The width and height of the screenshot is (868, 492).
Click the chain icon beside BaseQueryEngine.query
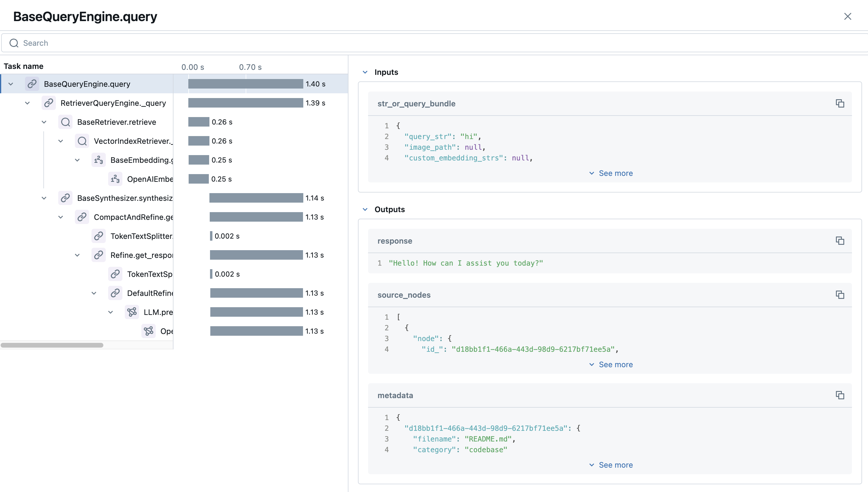32,84
